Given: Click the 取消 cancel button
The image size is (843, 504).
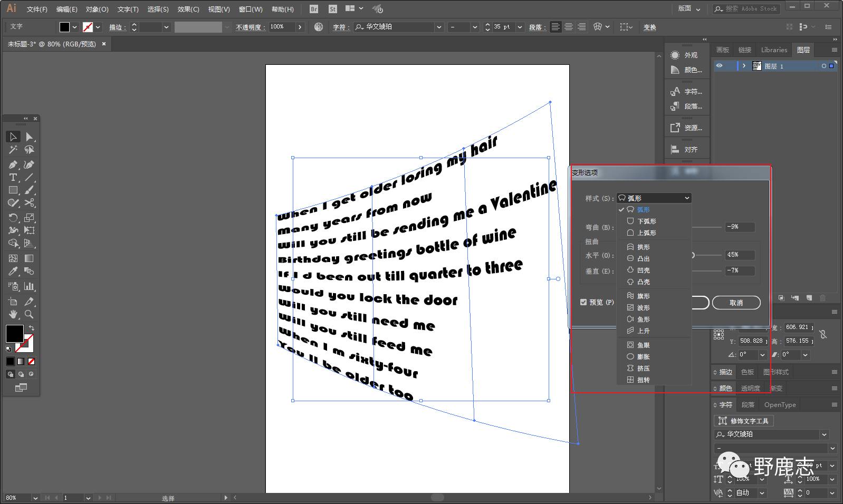Looking at the screenshot, I should 736,303.
